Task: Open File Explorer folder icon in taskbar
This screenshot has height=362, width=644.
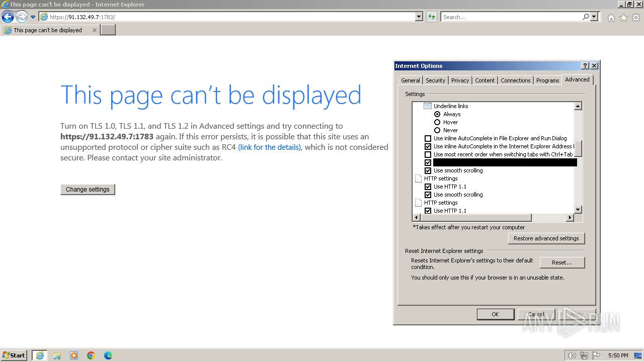Action: pos(57,355)
